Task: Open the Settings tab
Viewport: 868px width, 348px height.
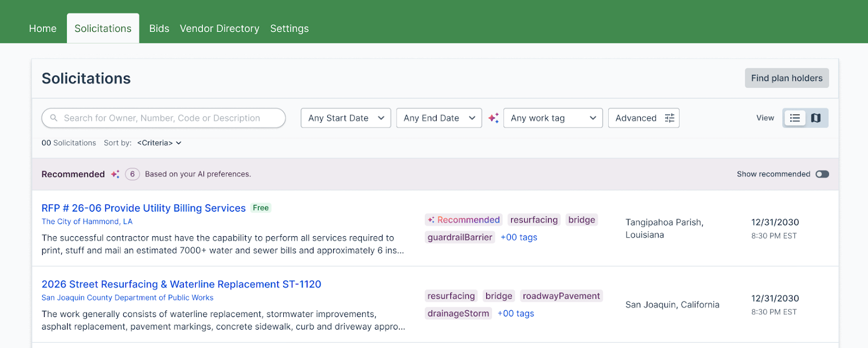Action: (289, 28)
